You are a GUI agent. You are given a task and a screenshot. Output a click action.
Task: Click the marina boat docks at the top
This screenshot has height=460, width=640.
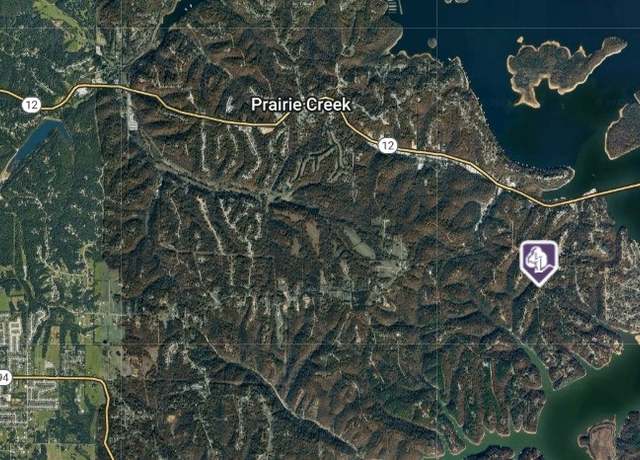(x=393, y=7)
